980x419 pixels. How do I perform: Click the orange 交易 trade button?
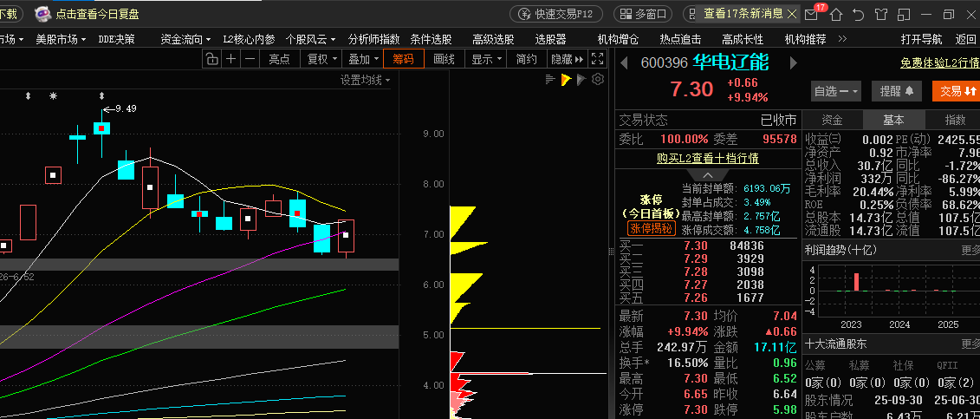click(x=957, y=91)
